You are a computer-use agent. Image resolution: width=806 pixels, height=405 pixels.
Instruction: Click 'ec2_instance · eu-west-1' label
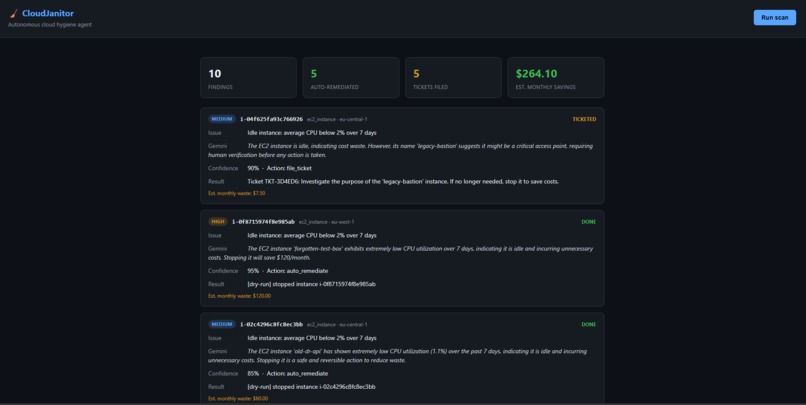point(326,222)
